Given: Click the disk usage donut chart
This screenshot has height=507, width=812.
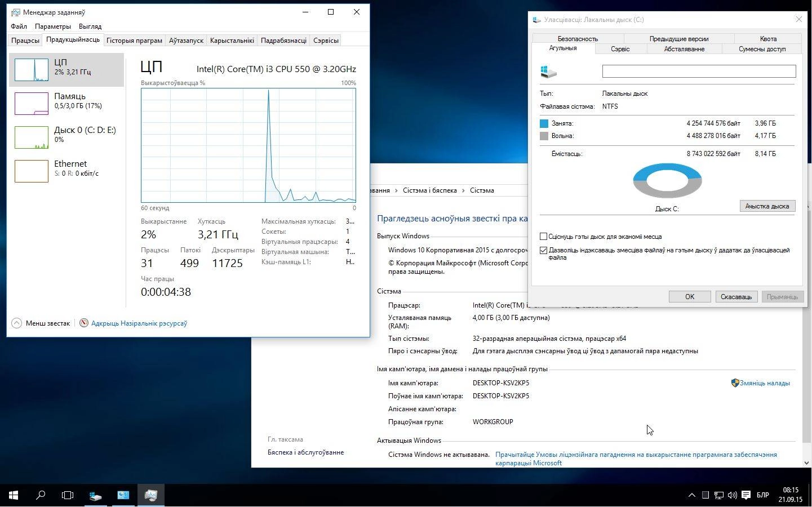Looking at the screenshot, I should click(667, 181).
